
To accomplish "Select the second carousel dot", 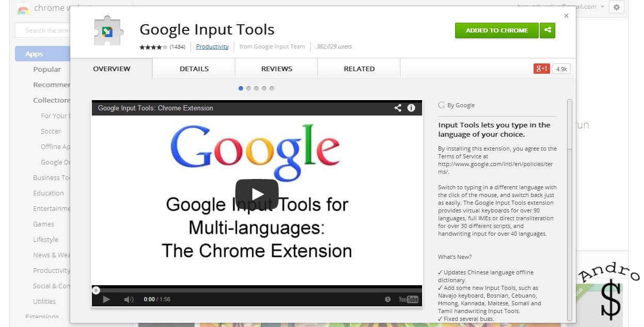I will [x=248, y=88].
